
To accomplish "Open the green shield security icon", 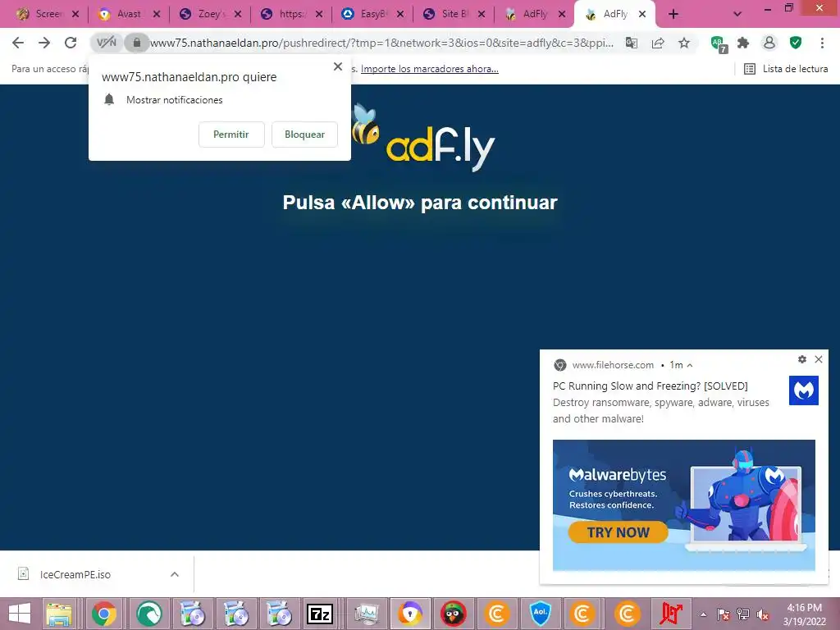I will 796,43.
